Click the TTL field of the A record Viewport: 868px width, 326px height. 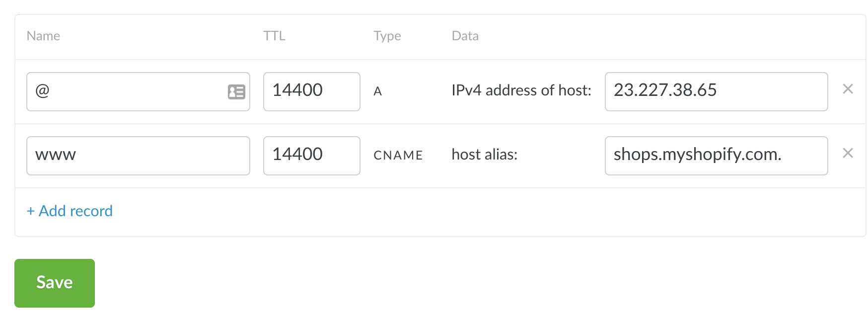pos(311,91)
